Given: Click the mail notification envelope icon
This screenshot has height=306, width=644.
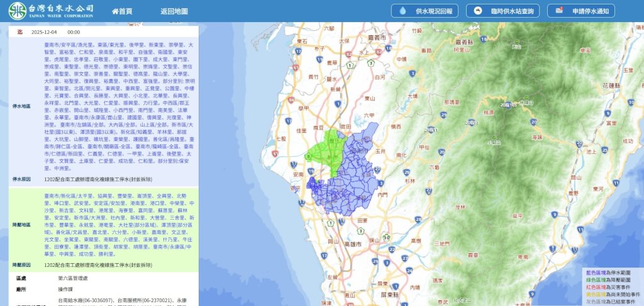Looking at the screenshot, I should point(558,11).
